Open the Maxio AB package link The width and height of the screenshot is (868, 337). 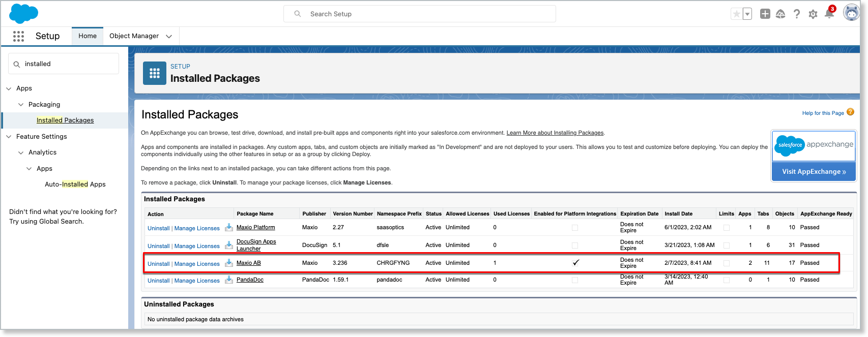(x=248, y=263)
